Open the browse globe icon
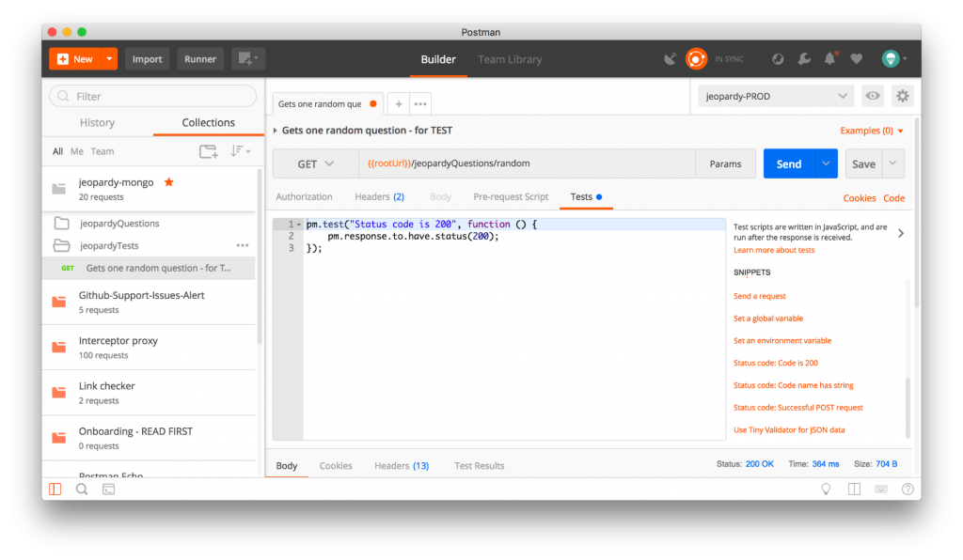Screen dimensions: 963x560 [778, 59]
